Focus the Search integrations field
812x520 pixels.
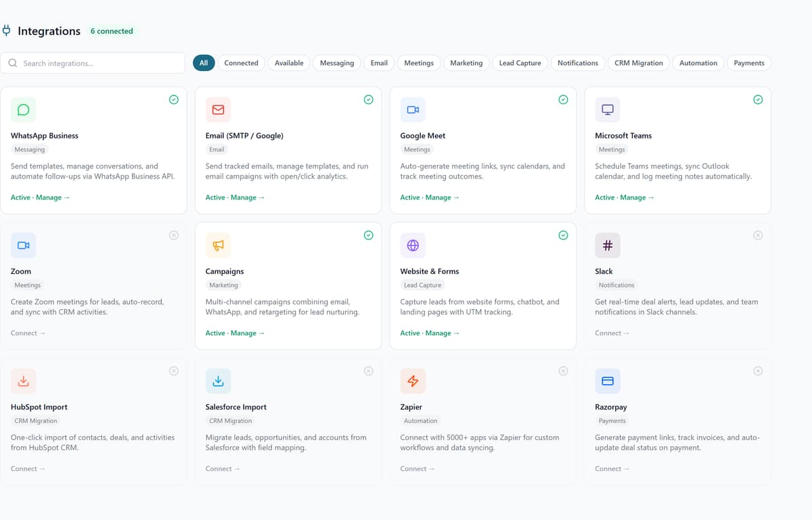click(x=93, y=63)
